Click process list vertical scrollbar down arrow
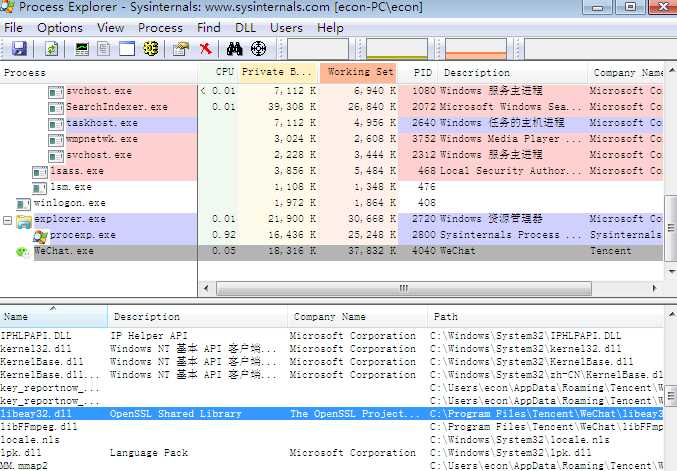Viewport: 677px width, 471px height. tap(671, 271)
